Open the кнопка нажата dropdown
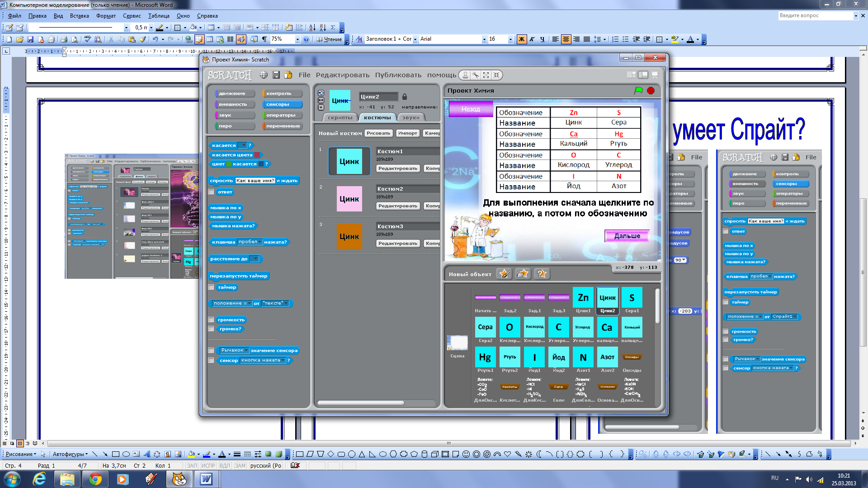Viewport: 868px width, 488px height. click(263, 361)
